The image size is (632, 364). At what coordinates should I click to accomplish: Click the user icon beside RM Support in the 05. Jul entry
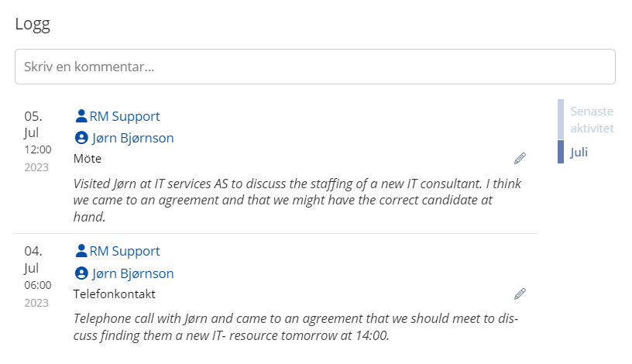(x=81, y=117)
